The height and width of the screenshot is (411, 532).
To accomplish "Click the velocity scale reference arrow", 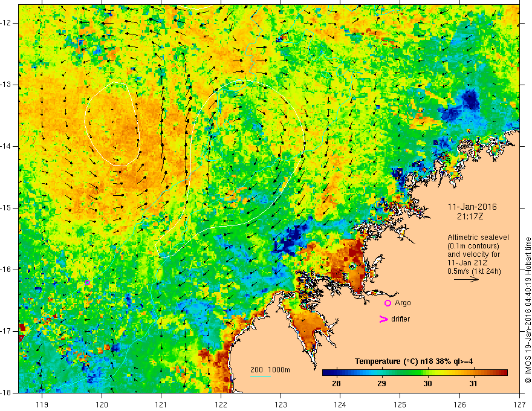I will coord(466,280).
